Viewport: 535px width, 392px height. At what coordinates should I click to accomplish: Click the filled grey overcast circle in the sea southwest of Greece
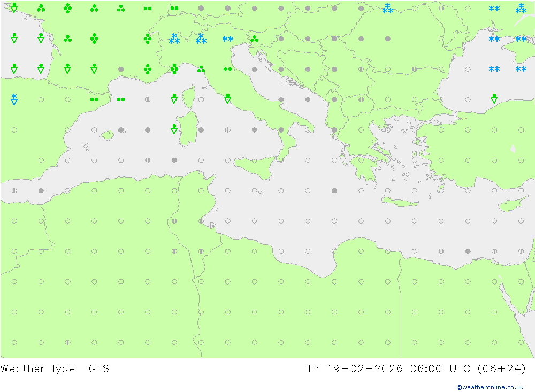[x=334, y=190]
